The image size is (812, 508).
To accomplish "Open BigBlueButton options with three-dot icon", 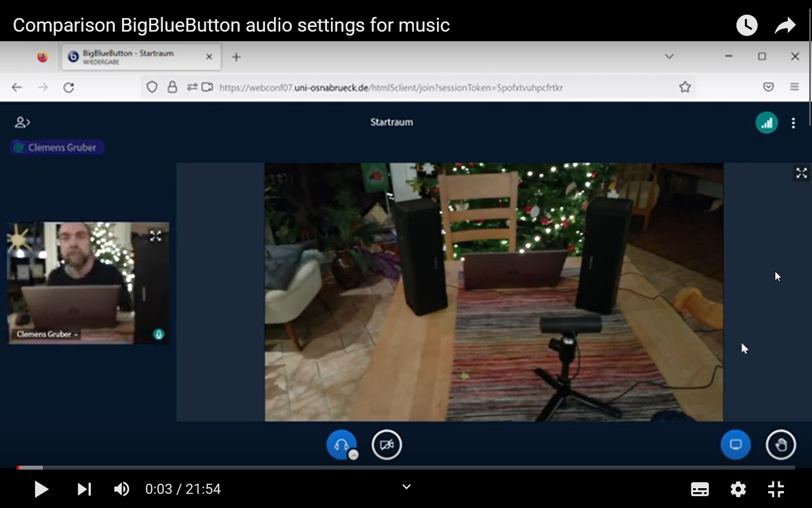I will coord(794,122).
